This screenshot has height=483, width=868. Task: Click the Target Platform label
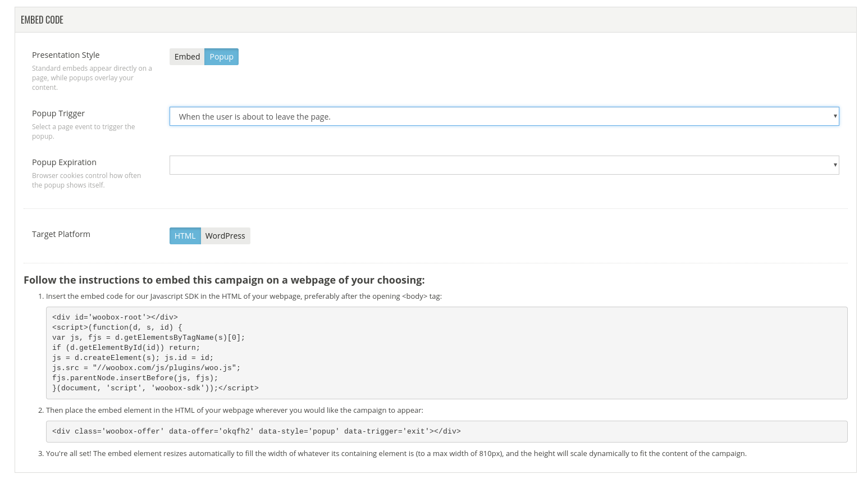point(61,234)
